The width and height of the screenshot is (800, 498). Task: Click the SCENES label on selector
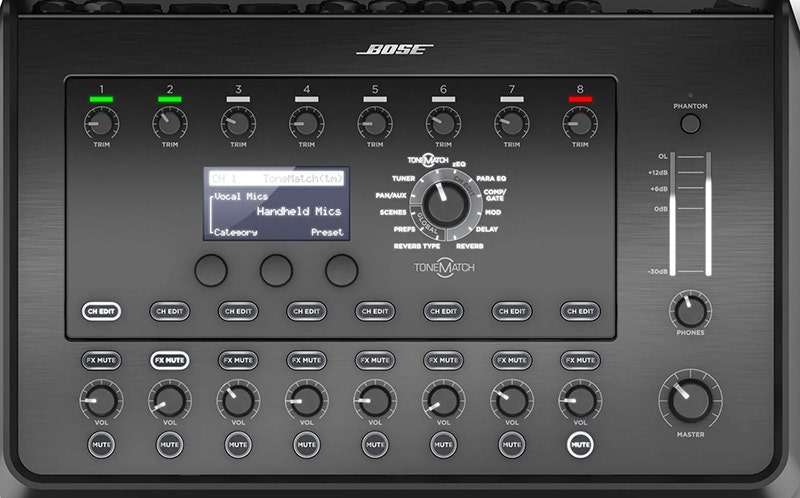393,212
